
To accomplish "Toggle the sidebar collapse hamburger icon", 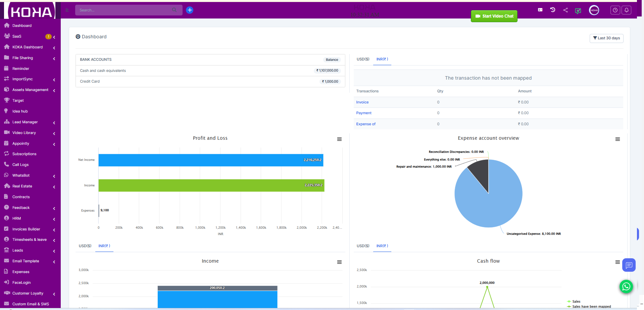I will [x=67, y=10].
